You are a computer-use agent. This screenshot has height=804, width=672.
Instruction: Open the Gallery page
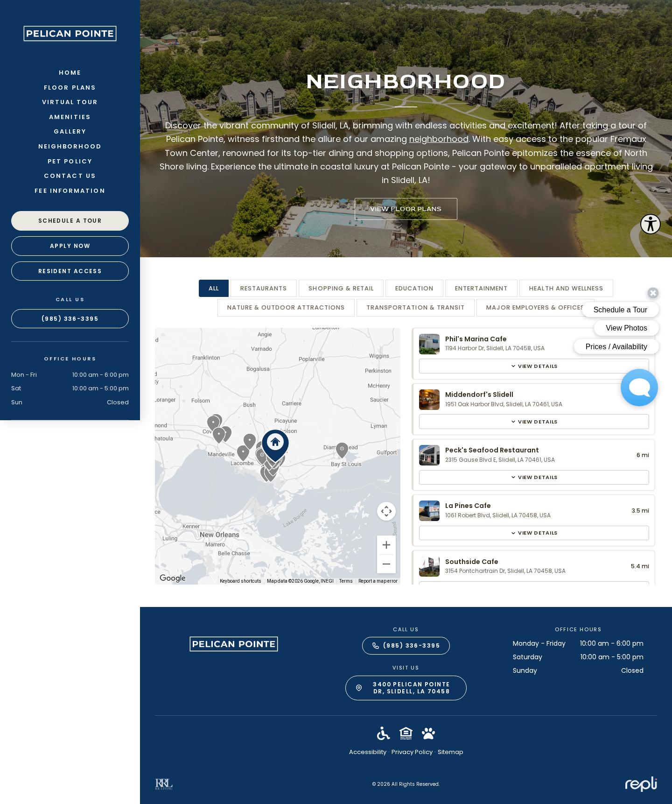70,132
